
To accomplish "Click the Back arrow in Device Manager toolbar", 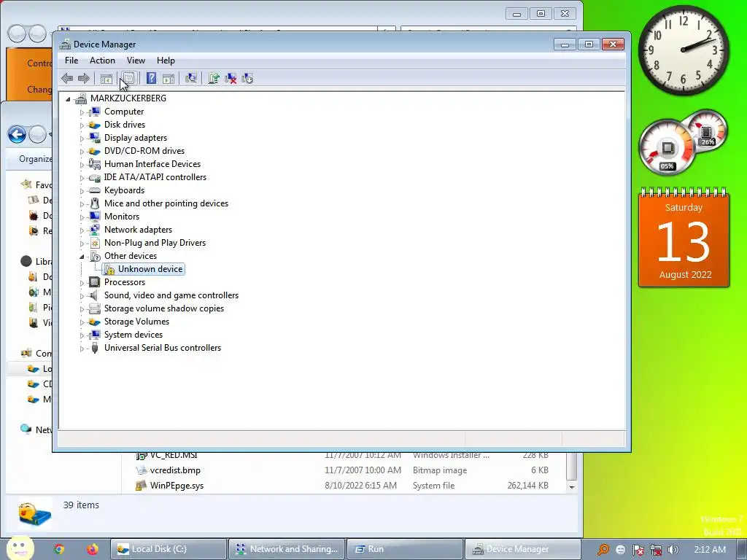I will (67, 79).
